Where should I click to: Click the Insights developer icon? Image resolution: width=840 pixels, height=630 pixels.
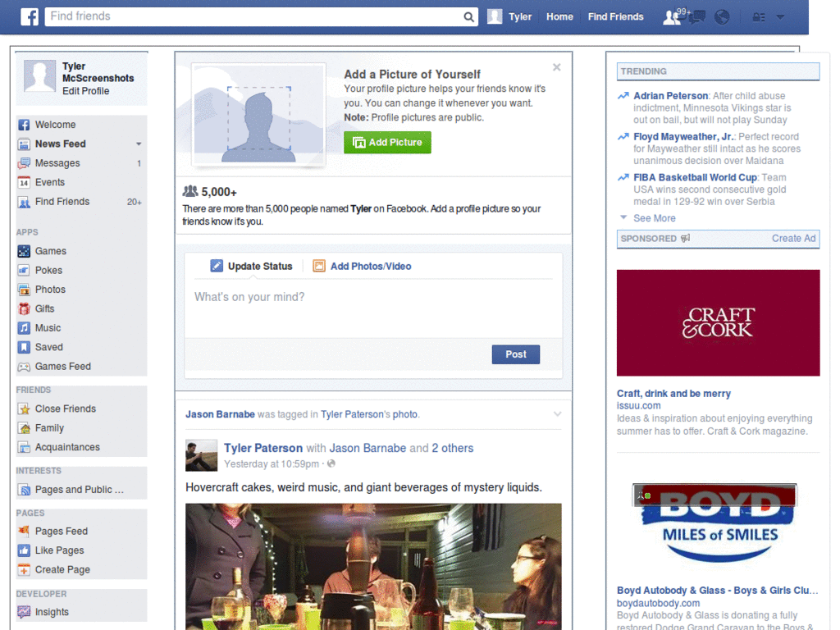(24, 612)
